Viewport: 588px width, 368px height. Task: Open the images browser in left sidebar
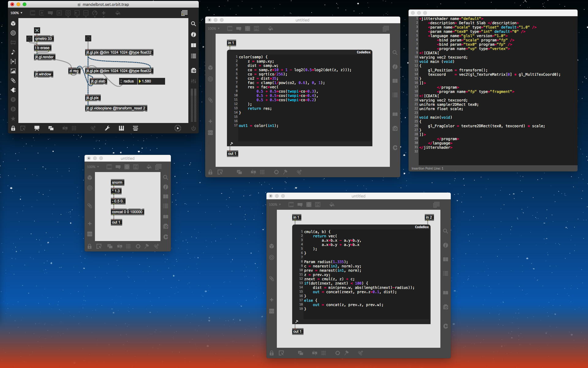tap(13, 71)
